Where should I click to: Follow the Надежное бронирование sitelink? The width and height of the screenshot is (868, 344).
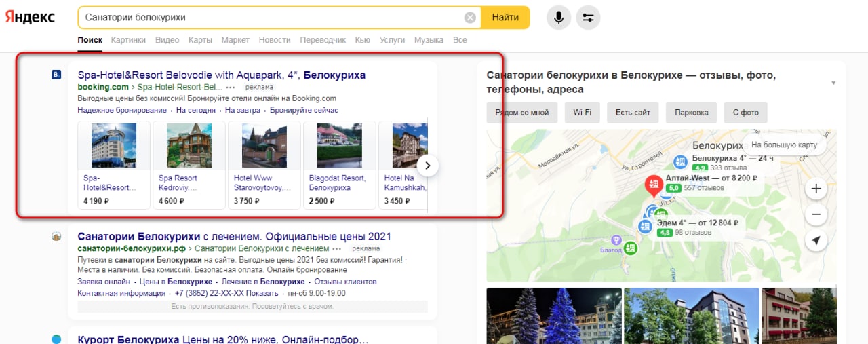tap(122, 110)
